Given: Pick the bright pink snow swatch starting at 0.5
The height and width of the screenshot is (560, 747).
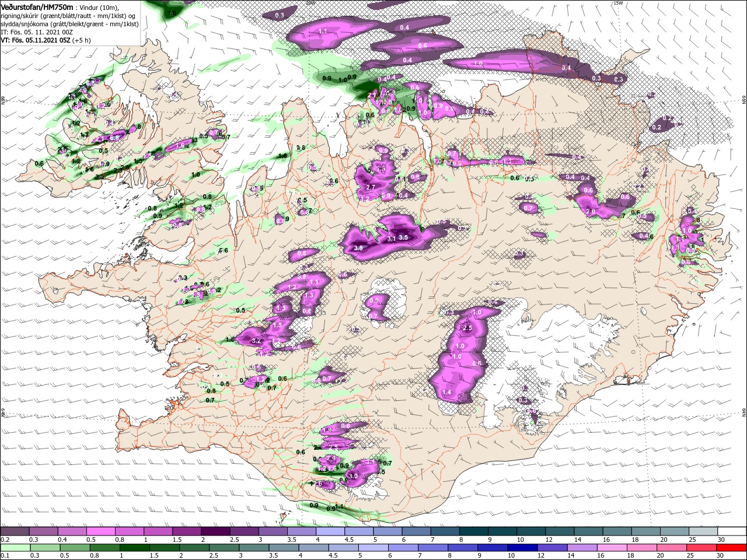Looking at the screenshot, I should (x=100, y=532).
